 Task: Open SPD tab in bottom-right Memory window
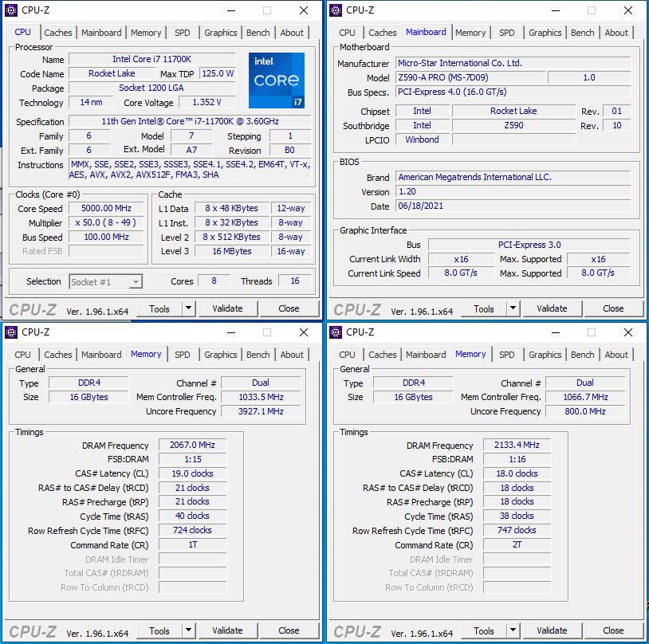[506, 355]
